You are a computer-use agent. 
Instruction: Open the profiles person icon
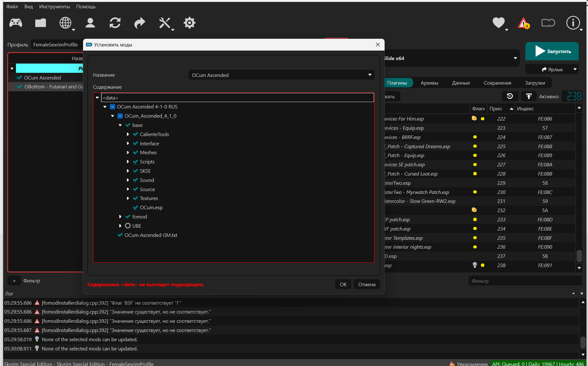tap(90, 23)
